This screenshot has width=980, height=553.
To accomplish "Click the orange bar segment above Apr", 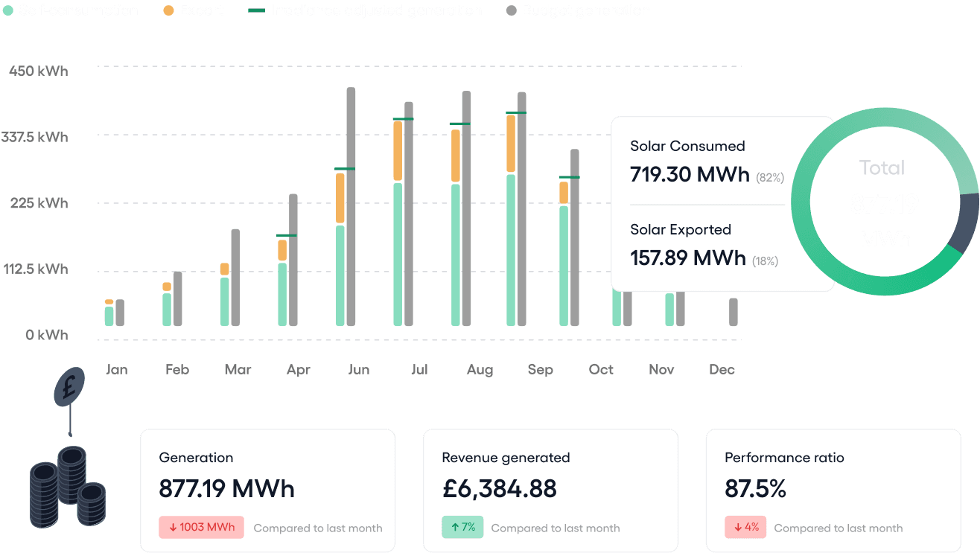I will 282,250.
